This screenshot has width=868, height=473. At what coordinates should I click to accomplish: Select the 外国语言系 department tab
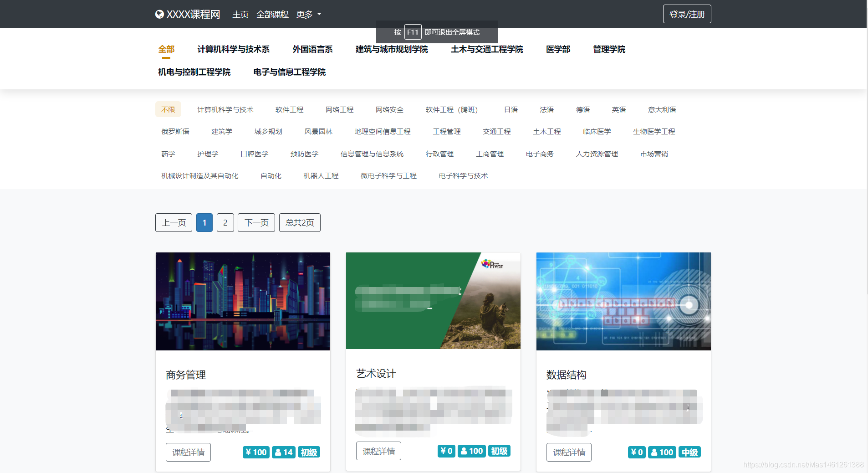(x=312, y=49)
